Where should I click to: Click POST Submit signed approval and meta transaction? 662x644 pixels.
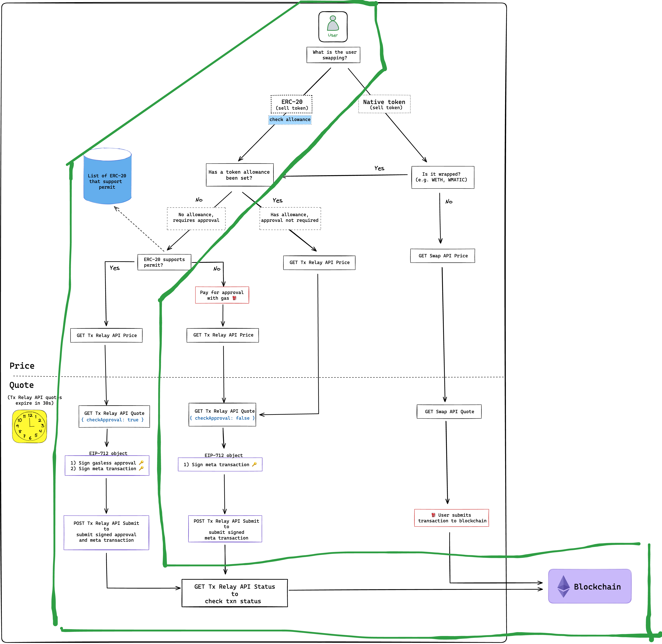(106, 532)
